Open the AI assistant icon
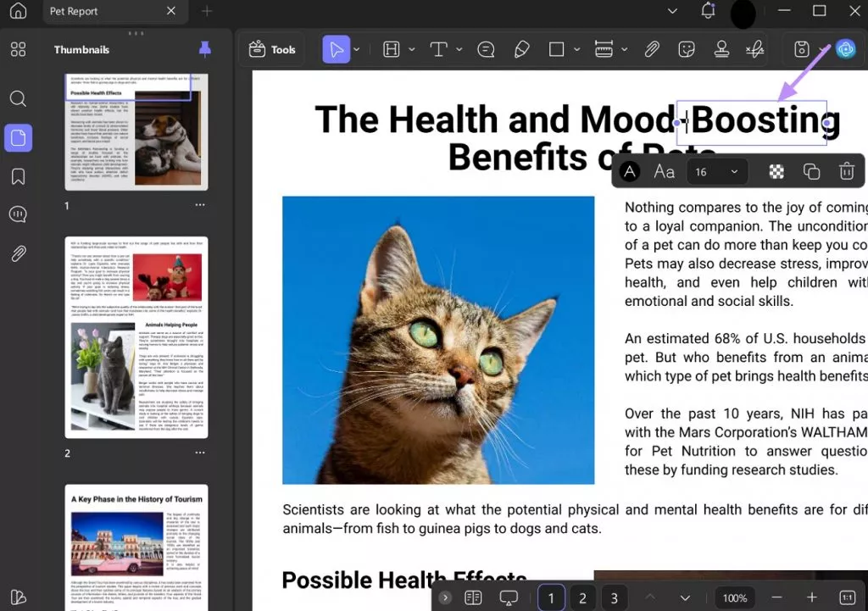This screenshot has height=611, width=868. 846,49
